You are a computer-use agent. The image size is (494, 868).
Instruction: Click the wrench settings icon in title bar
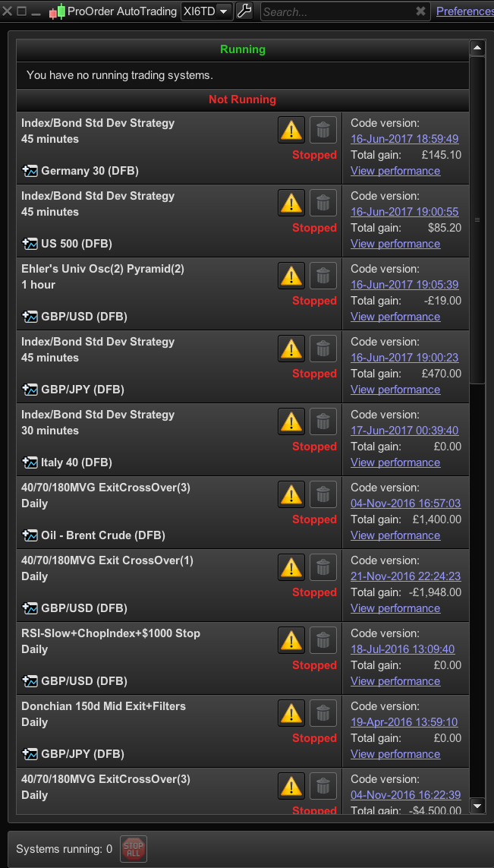pos(244,11)
